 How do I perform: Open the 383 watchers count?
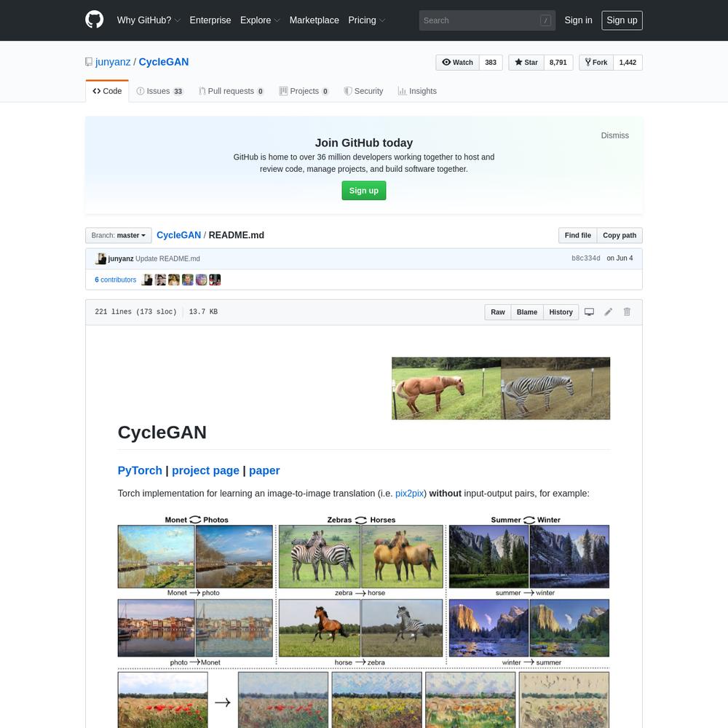point(491,62)
